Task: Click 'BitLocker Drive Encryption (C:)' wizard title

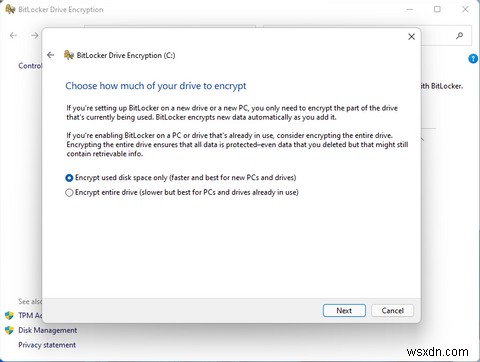Action: 126,55
